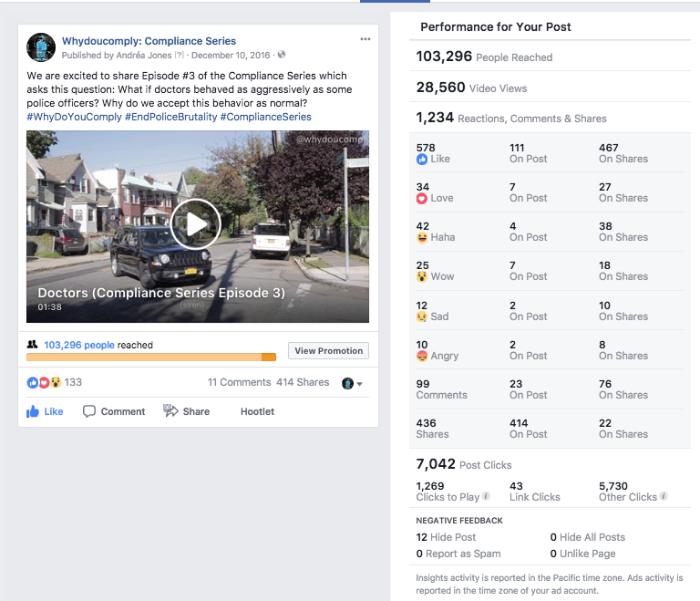Play the Doctors episode video
Image resolution: width=700 pixels, height=601 pixels.
click(x=195, y=224)
